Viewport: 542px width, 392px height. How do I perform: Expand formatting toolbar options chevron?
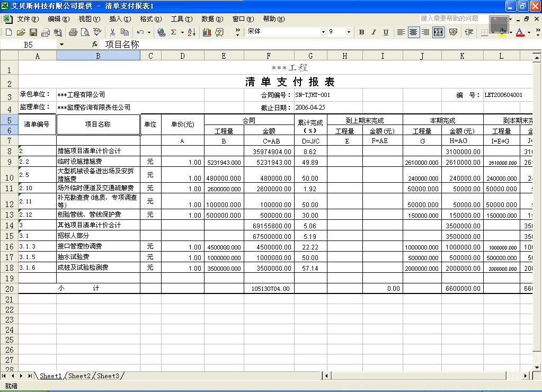(x=538, y=32)
